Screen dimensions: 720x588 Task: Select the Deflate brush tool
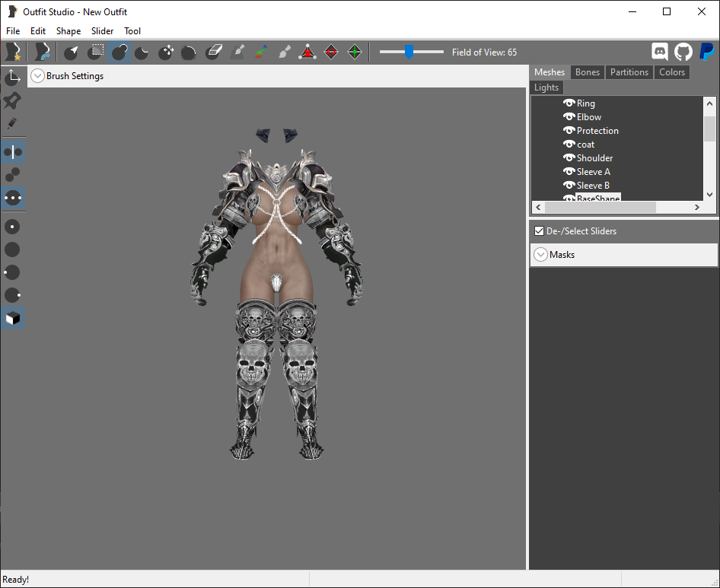(x=142, y=52)
